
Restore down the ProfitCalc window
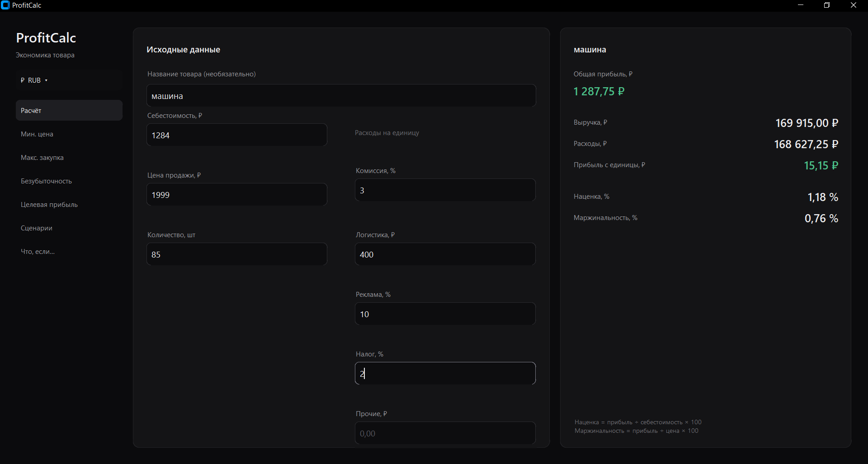tap(827, 5)
